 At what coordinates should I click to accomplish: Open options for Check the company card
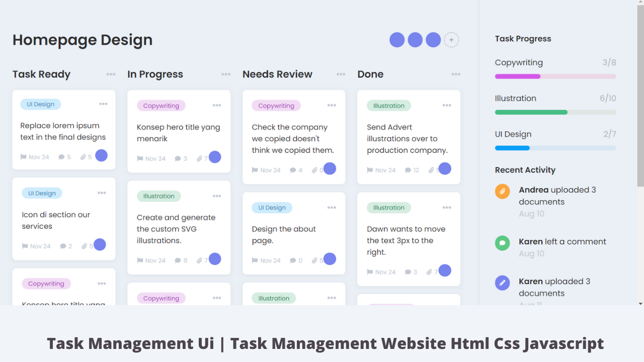[332, 106]
